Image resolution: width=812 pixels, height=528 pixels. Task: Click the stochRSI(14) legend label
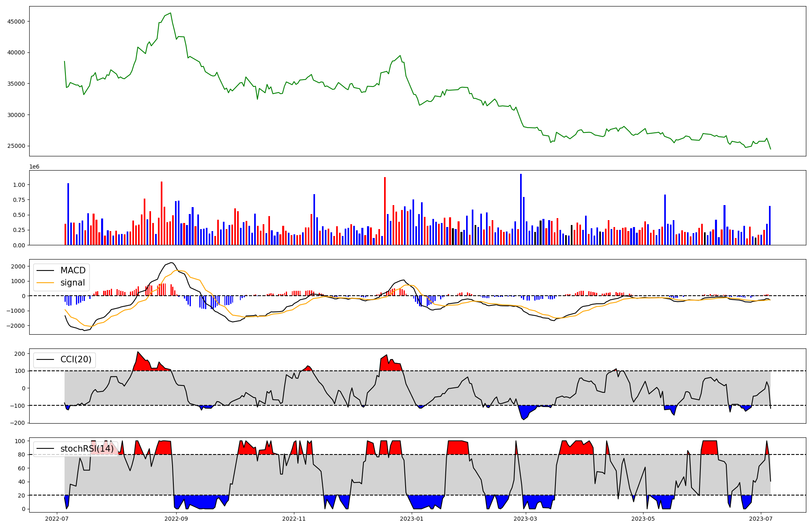click(87, 449)
